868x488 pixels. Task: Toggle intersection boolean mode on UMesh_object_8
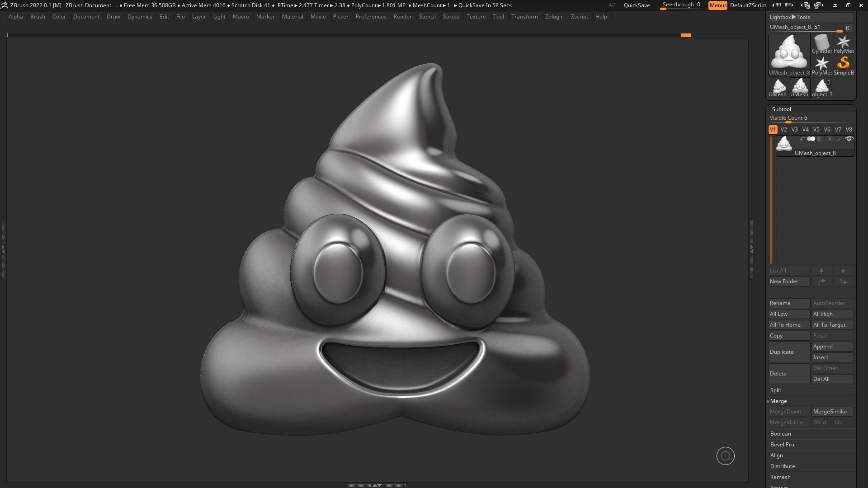830,139
